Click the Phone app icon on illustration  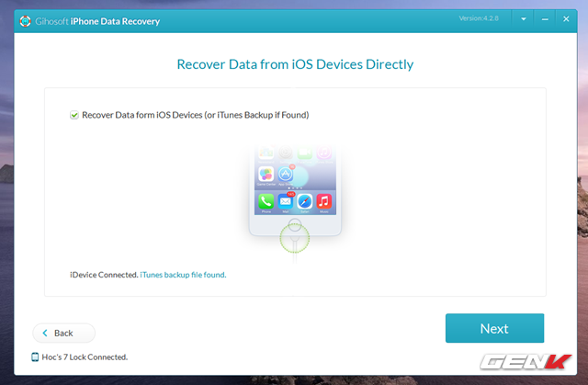(266, 200)
